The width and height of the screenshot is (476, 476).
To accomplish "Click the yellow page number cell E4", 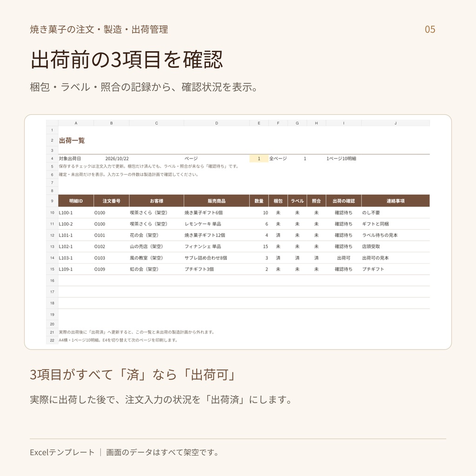I will pyautogui.click(x=259, y=159).
